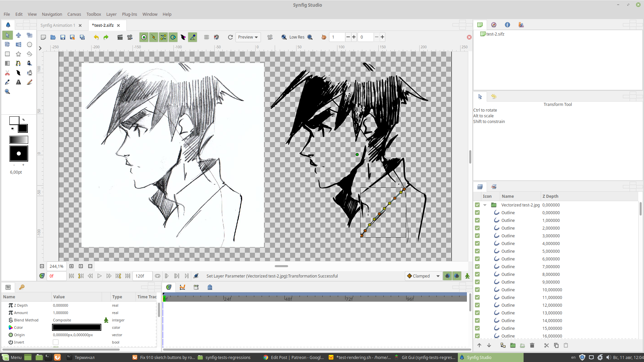
Task: Expand the Vectorized test-2.jpg group layer
Action: pyautogui.click(x=485, y=205)
